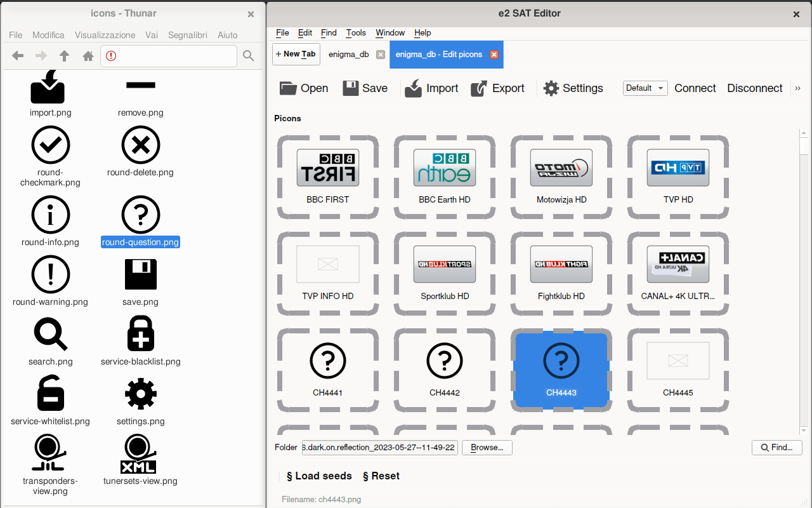Open a picon folder with the Open icon
This screenshot has height=508, width=812.
pyautogui.click(x=289, y=88)
